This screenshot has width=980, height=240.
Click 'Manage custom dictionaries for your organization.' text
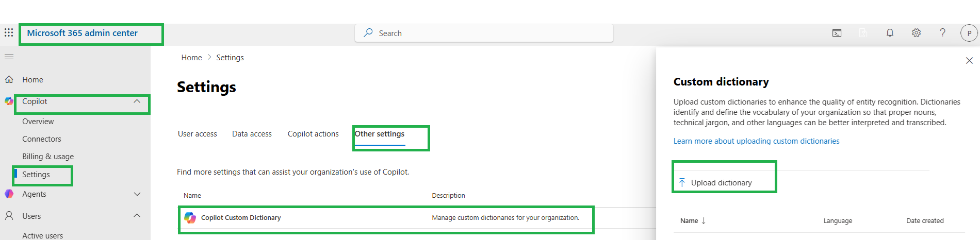pos(505,218)
